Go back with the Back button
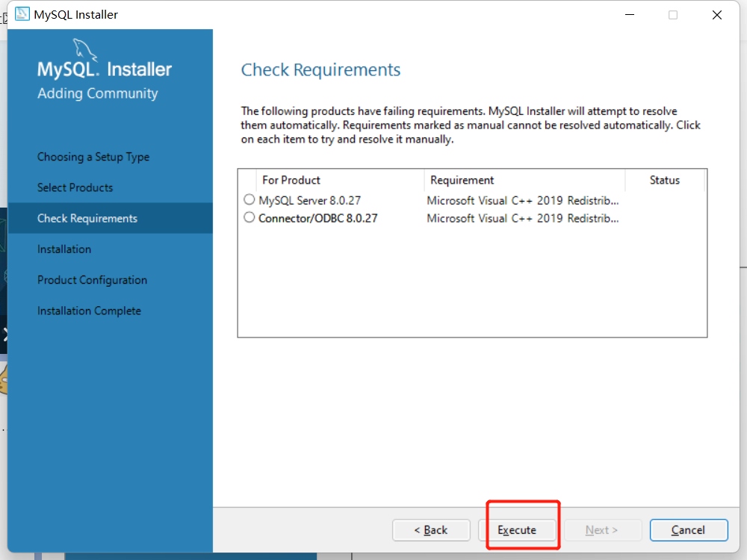The height and width of the screenshot is (560, 747). (431, 530)
